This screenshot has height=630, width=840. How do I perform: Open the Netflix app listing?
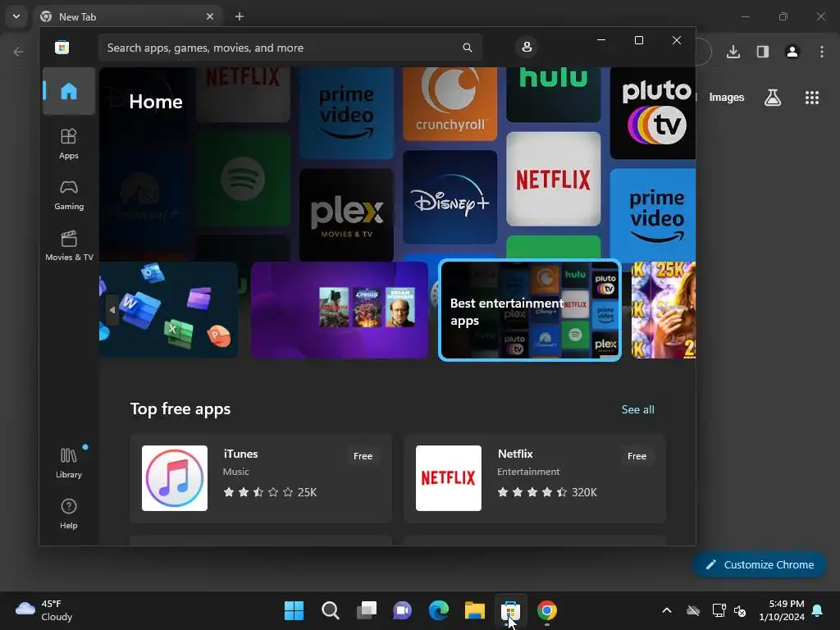[535, 478]
